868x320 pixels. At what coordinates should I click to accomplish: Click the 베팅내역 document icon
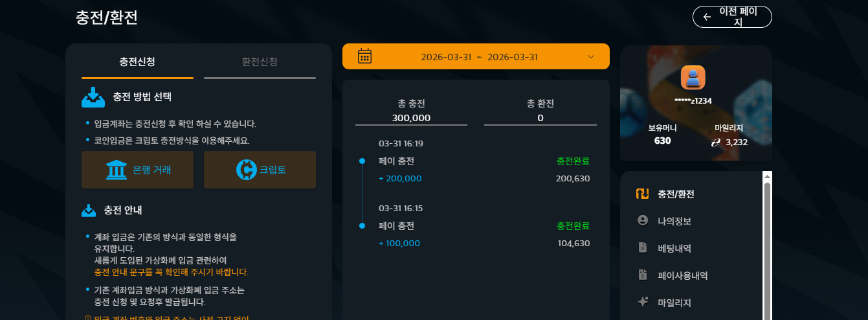[643, 247]
